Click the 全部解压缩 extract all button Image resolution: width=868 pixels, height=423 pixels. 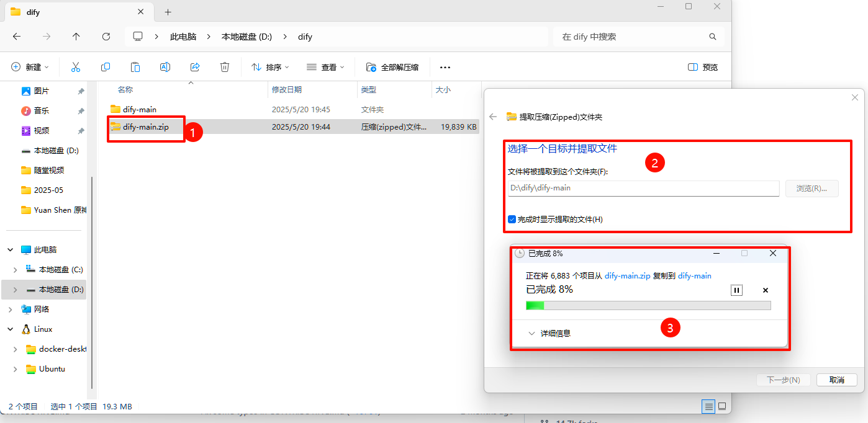[392, 67]
